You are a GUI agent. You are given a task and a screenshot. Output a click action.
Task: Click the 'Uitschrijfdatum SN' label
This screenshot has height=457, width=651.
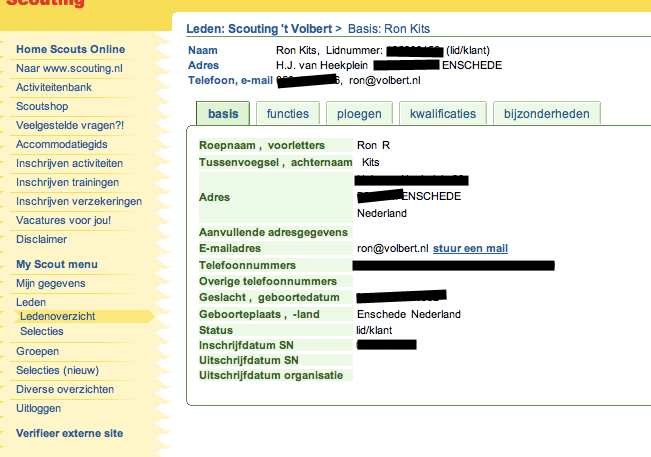point(248,360)
